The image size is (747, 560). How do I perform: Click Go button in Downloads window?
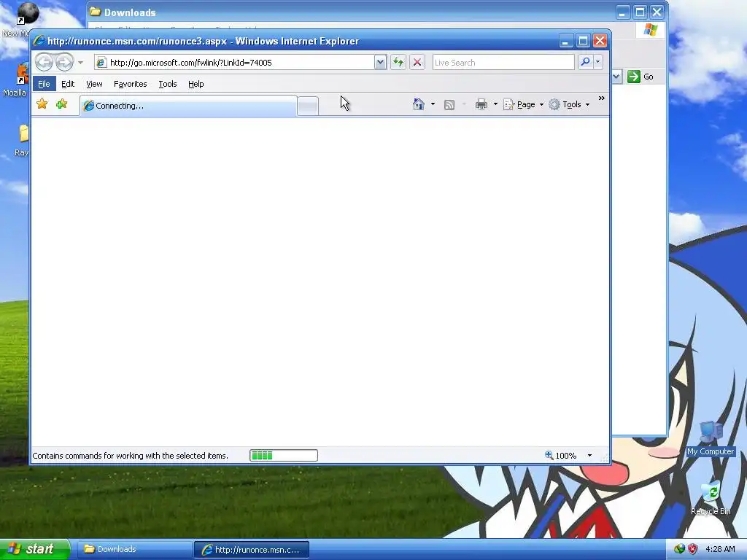(x=640, y=77)
